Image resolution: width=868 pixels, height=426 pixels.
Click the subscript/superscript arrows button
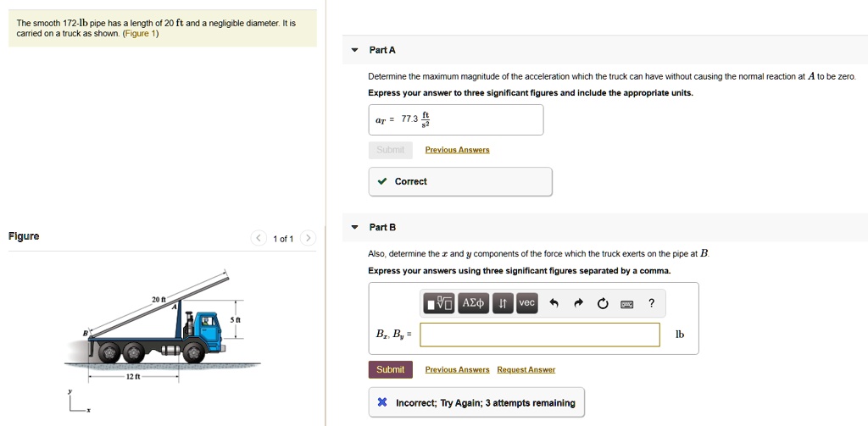[503, 303]
